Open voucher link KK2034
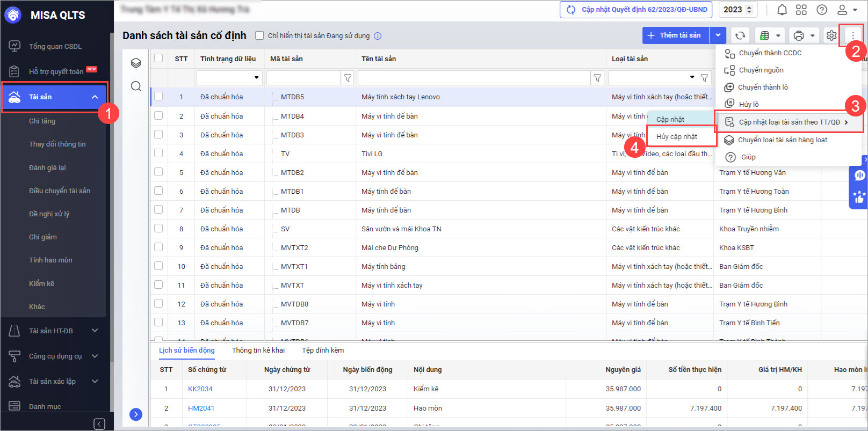This screenshot has height=431, width=868. coord(200,389)
